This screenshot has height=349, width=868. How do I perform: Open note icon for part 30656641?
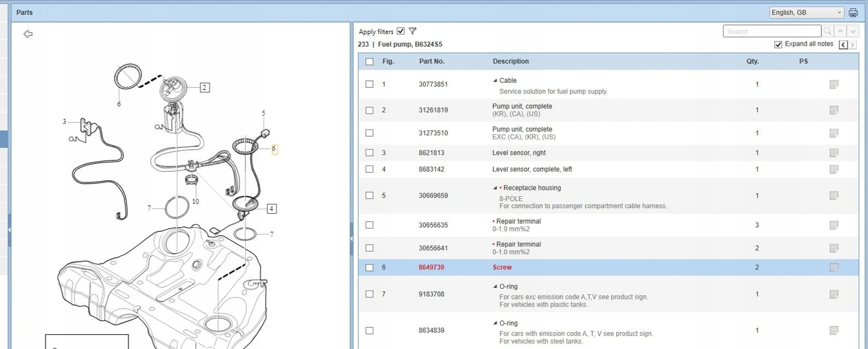point(834,248)
